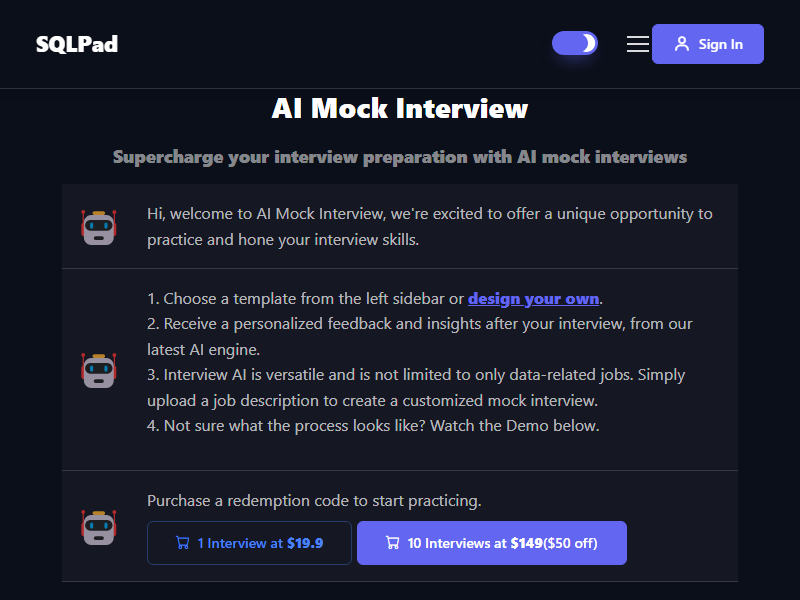This screenshot has height=600, width=800.
Task: Click the "AI Mock Interview" page heading
Action: tap(400, 108)
